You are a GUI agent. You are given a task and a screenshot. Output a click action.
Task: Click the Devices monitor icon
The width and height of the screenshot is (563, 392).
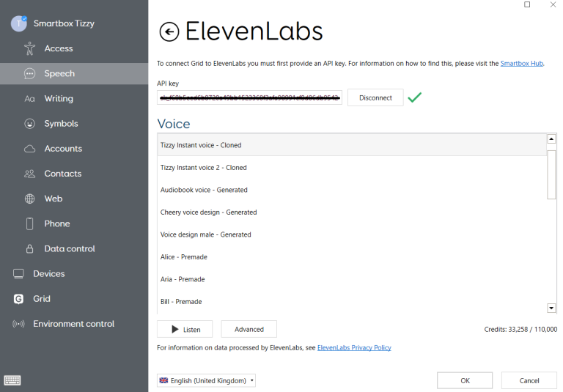point(18,274)
